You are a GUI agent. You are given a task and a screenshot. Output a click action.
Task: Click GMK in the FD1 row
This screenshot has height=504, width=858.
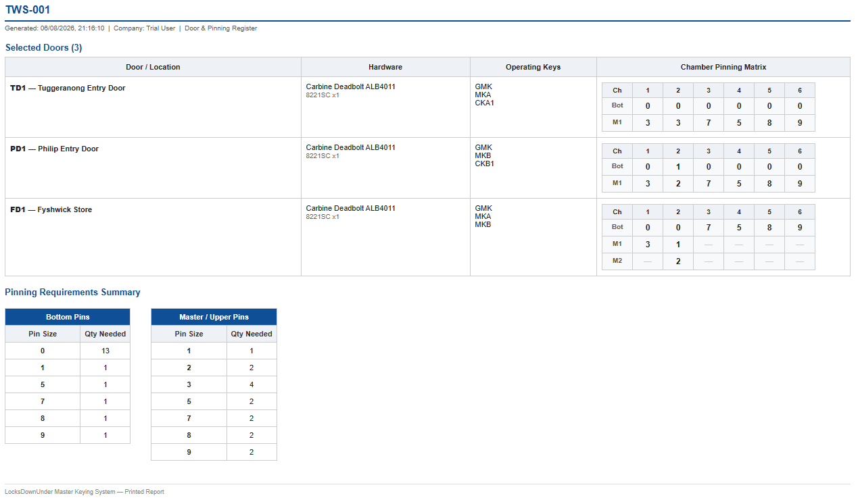(483, 208)
